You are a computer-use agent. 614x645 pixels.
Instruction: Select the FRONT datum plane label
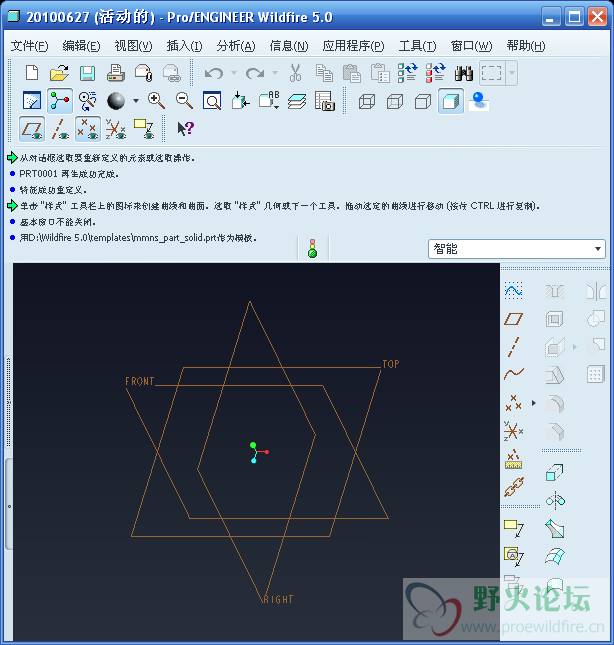click(140, 381)
